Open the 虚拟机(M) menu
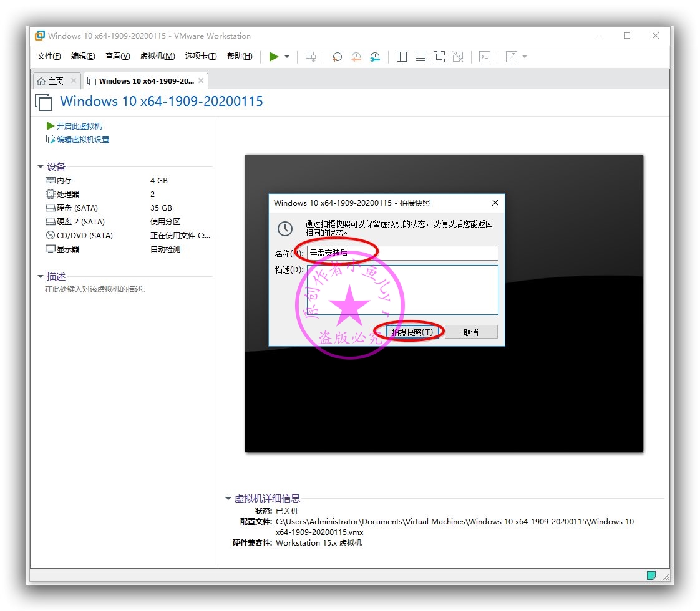Screen dimensions: 700x611 158,55
